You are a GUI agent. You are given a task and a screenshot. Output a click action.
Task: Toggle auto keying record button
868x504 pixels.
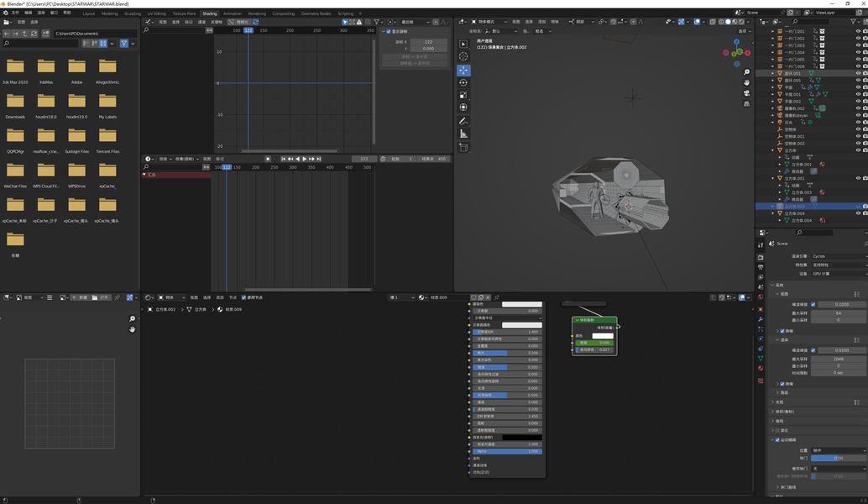268,159
